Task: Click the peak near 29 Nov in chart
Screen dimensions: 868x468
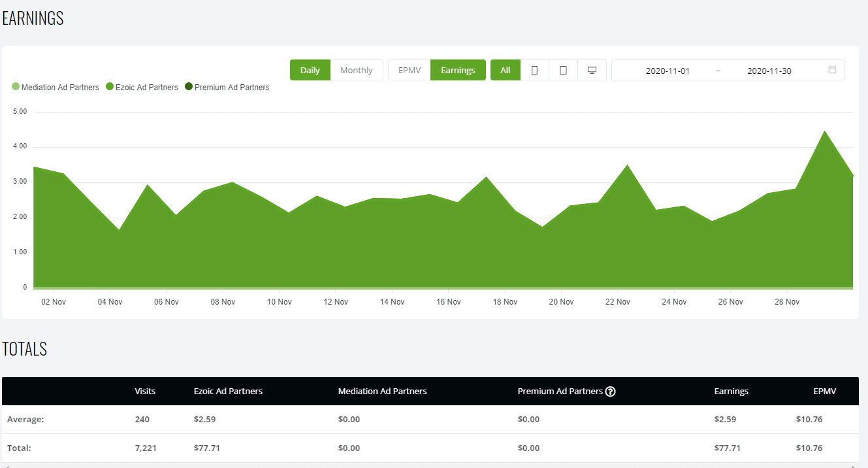Action: pyautogui.click(x=825, y=131)
